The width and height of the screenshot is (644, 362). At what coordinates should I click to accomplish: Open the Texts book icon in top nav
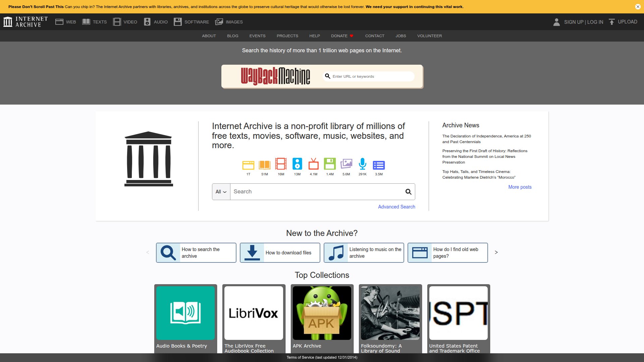tap(86, 22)
